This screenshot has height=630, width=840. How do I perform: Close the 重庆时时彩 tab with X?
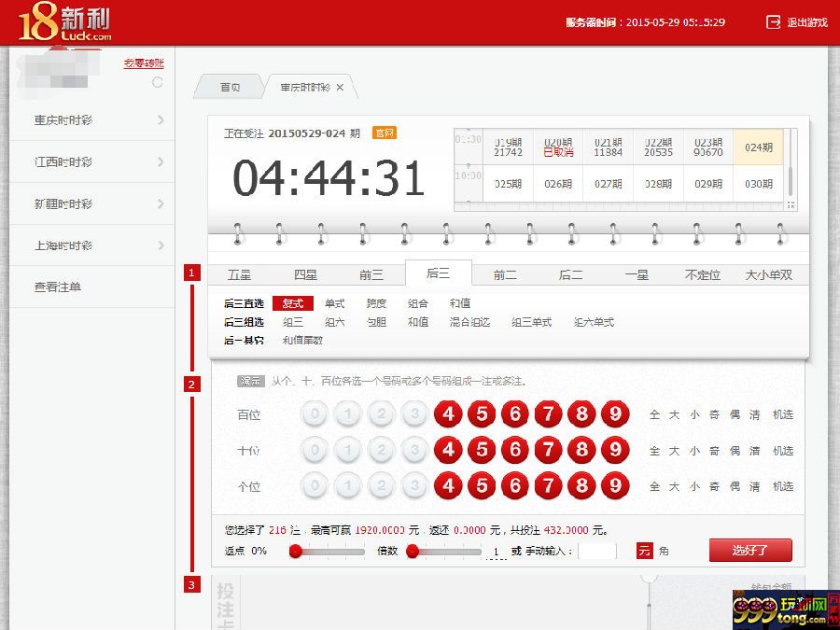340,88
